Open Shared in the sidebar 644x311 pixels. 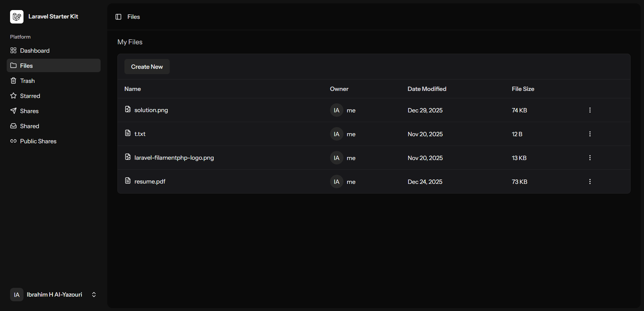tap(54, 126)
